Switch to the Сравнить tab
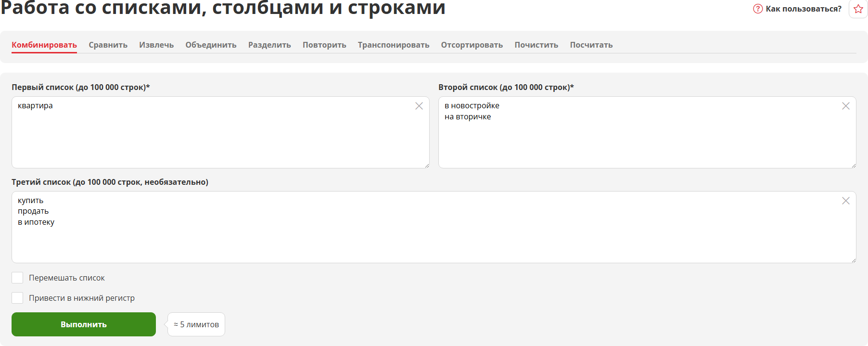The image size is (868, 346). [x=108, y=45]
